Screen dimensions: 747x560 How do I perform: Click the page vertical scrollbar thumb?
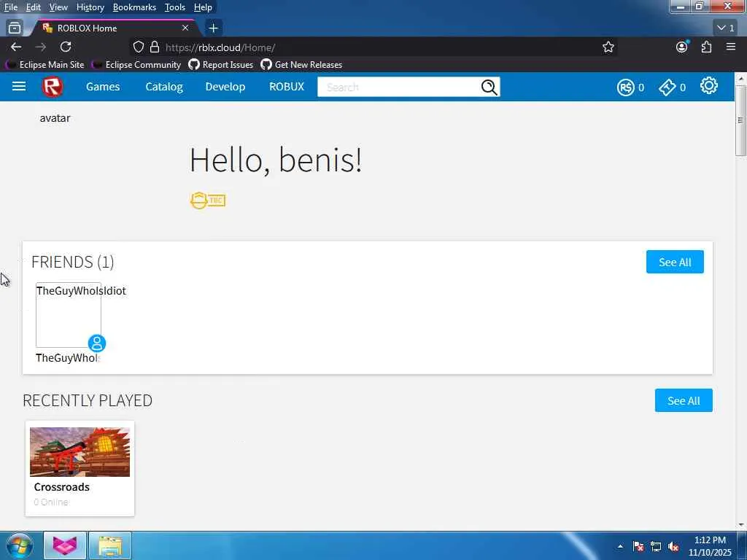(740, 120)
